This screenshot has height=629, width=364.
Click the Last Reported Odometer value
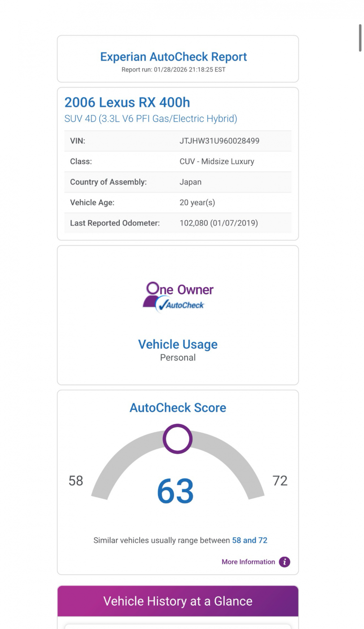point(219,223)
